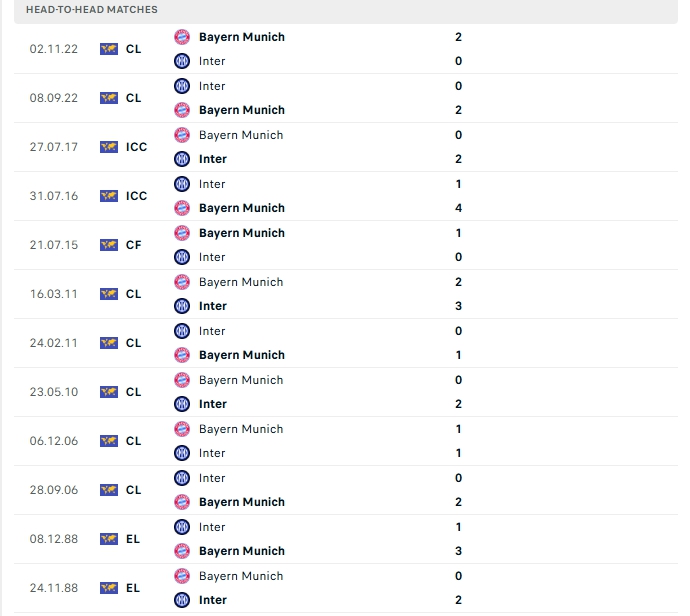The height and width of the screenshot is (616, 690).
Task: Click world flag icon beside 31.07.16
Action: tap(109, 196)
